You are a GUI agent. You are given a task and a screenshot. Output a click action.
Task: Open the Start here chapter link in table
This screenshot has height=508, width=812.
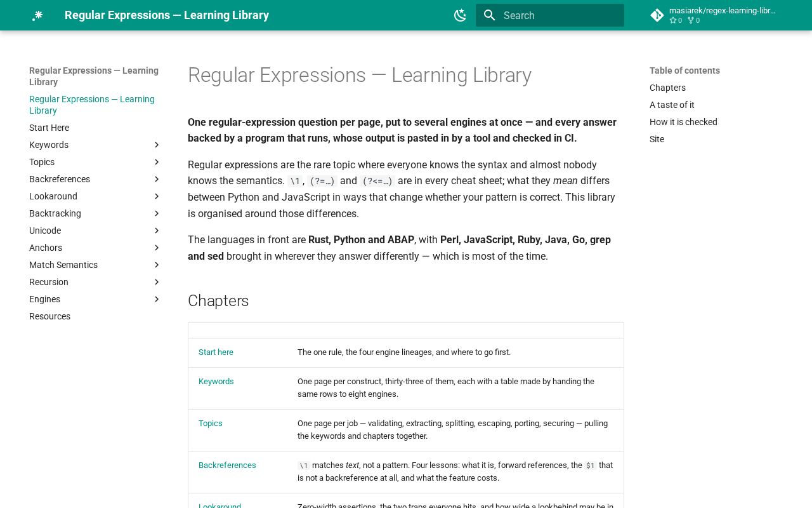pyautogui.click(x=216, y=352)
